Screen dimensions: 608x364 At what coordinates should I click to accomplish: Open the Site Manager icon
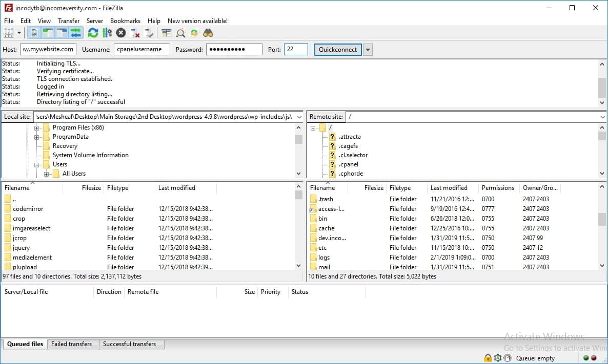pyautogui.click(x=9, y=33)
